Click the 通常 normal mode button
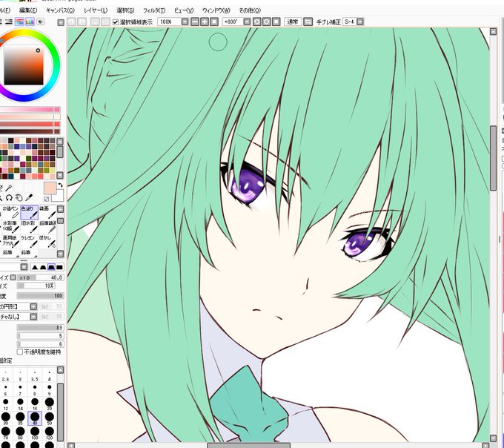 click(293, 22)
